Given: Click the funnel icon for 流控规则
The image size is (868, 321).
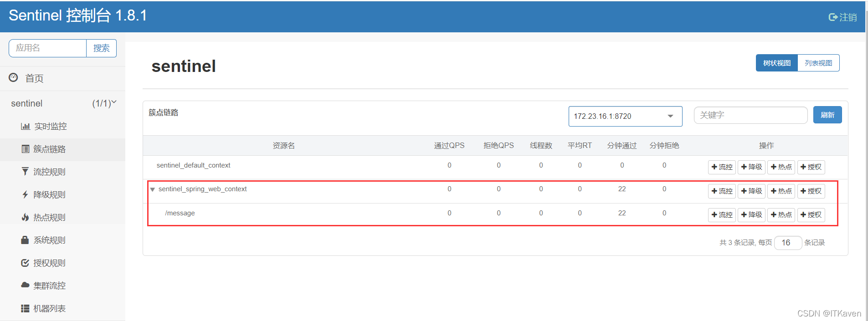Looking at the screenshot, I should (x=25, y=172).
